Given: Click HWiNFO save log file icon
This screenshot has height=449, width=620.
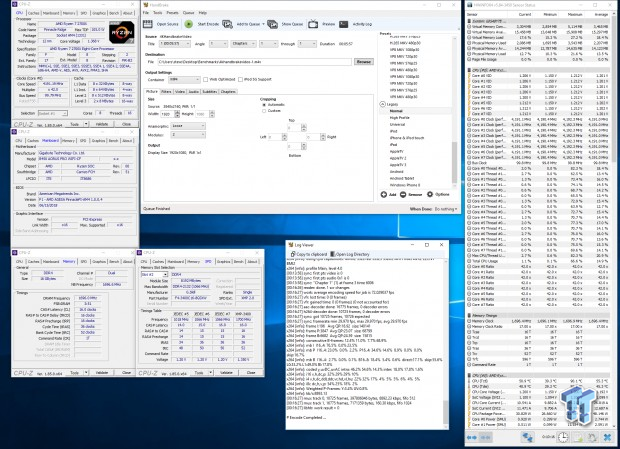Looking at the screenshot, I should coord(578,438).
